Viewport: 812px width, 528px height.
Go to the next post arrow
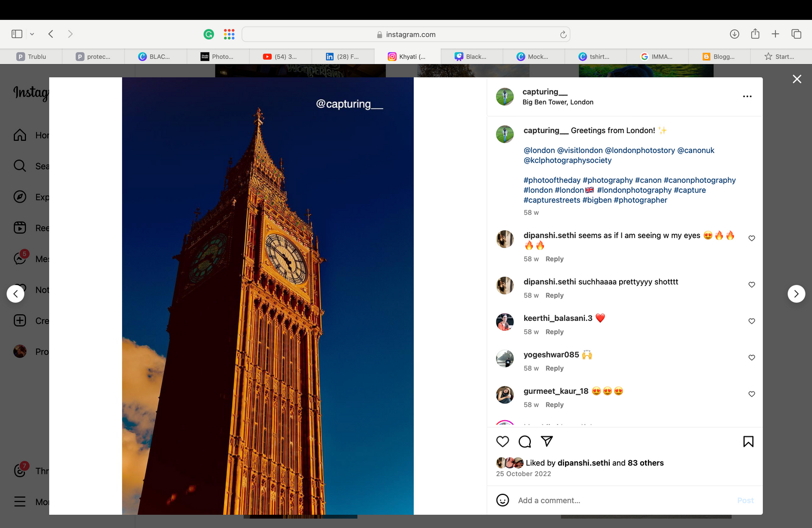(796, 294)
